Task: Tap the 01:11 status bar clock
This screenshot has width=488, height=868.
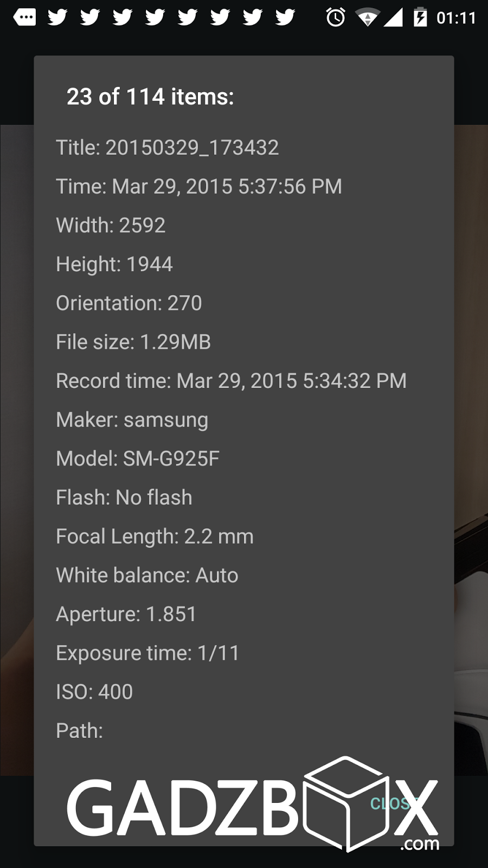Action: (456, 18)
